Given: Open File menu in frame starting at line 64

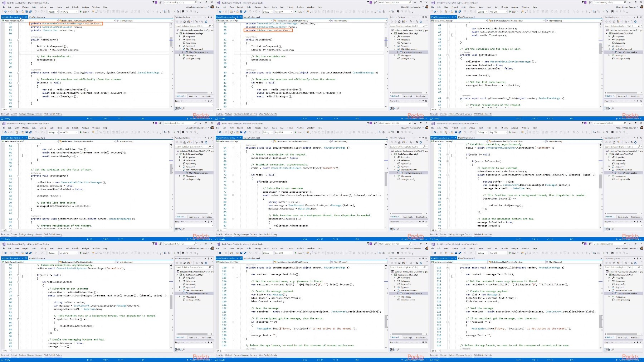Looking at the screenshot, I should click(218, 128).
